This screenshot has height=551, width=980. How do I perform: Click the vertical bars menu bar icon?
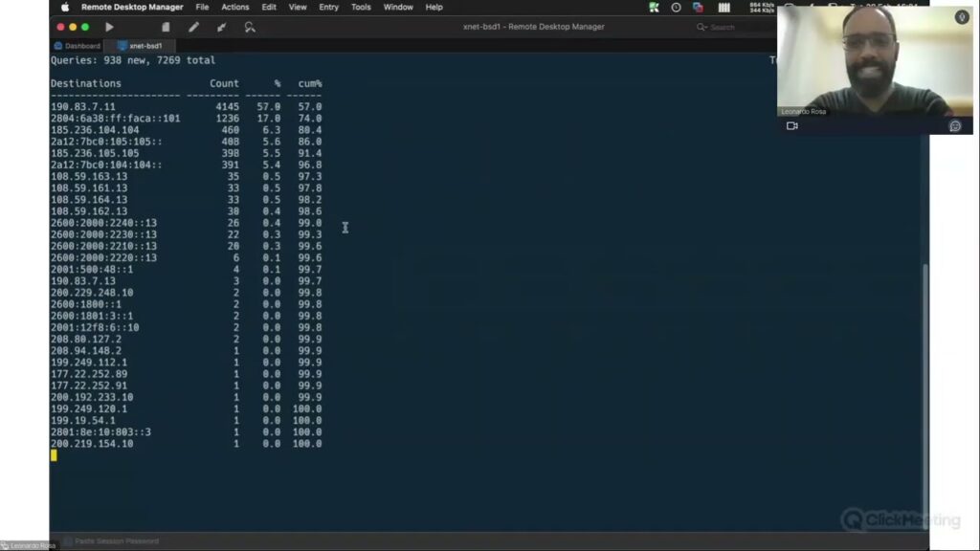coord(724,8)
